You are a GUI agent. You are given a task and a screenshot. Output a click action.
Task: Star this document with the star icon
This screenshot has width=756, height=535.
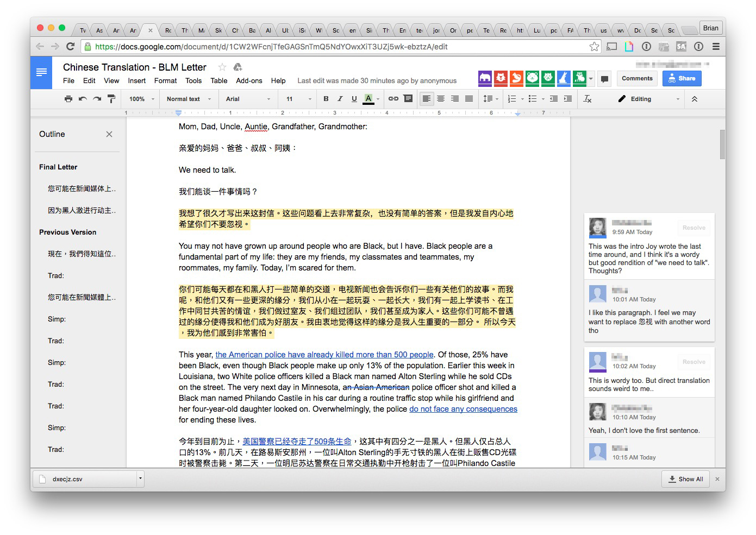[222, 67]
